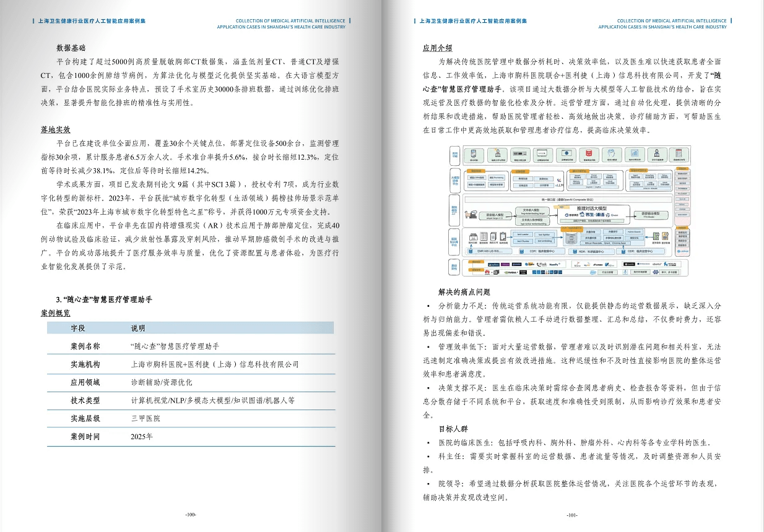
Task: Click the right page's Chinese header title
Action: [x=474, y=20]
